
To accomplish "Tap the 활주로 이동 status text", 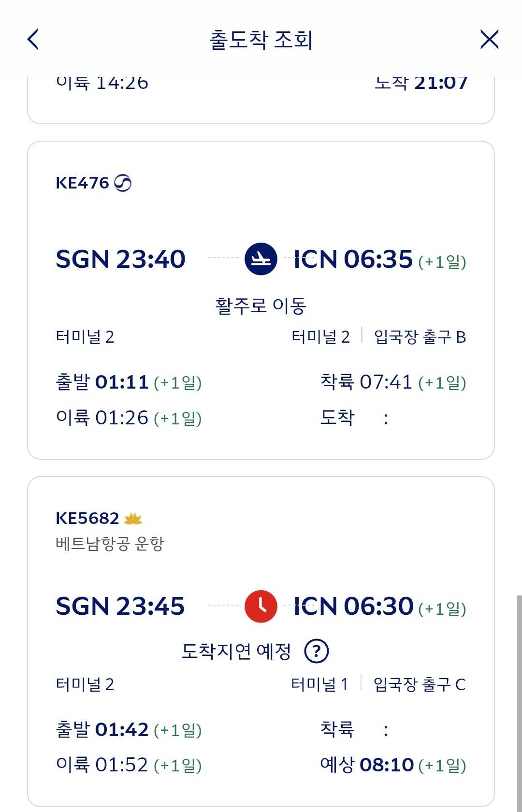I will [261, 306].
